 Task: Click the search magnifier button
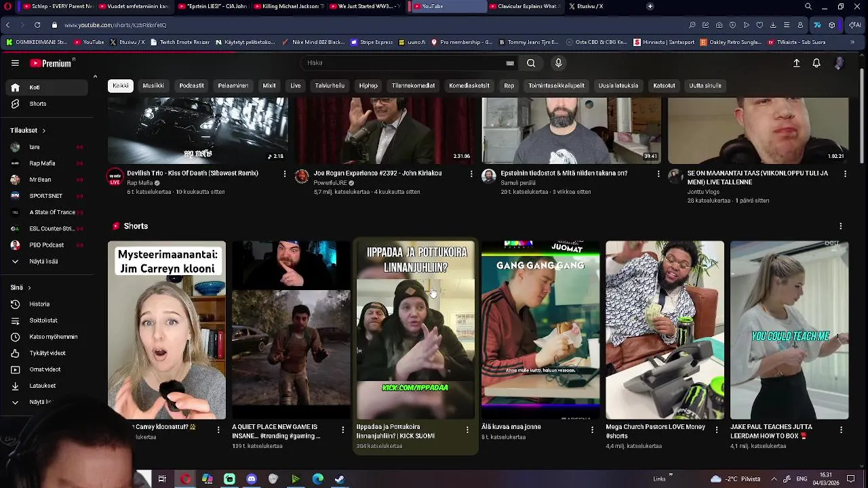[531, 63]
